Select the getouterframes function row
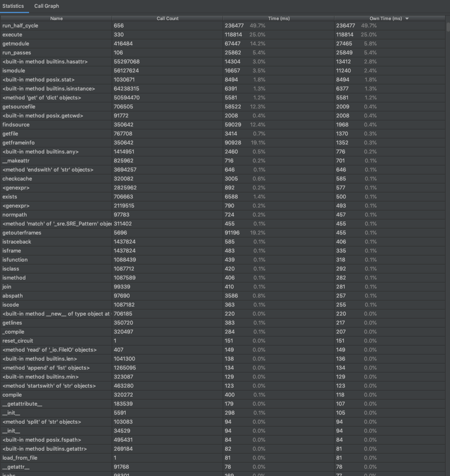450x476 pixels. pyautogui.click(x=20, y=232)
